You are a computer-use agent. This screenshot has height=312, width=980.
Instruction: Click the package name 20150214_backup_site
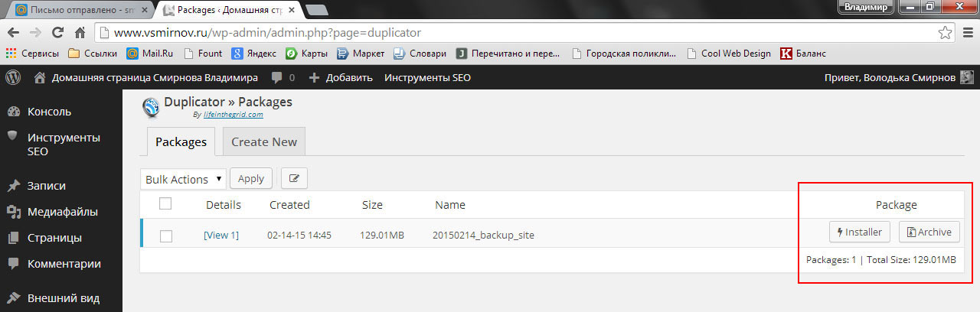click(483, 235)
